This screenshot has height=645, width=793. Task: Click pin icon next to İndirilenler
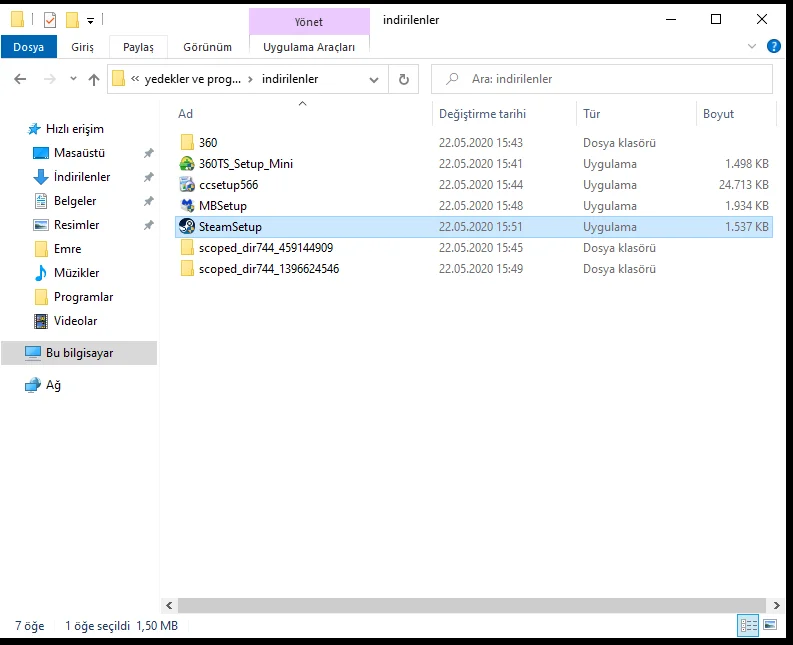(x=149, y=177)
